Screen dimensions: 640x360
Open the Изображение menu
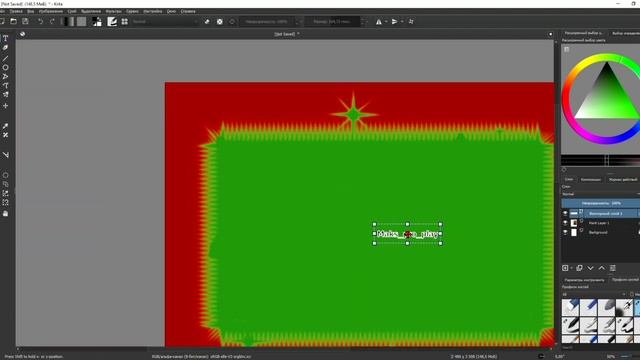pyautogui.click(x=51, y=11)
